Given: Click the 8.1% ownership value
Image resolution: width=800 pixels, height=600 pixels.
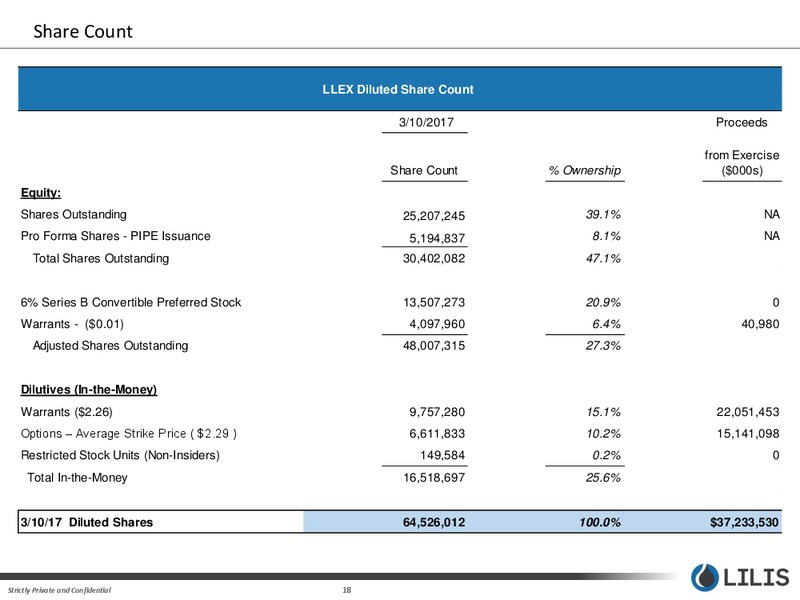Looking at the screenshot, I should coord(606,236).
